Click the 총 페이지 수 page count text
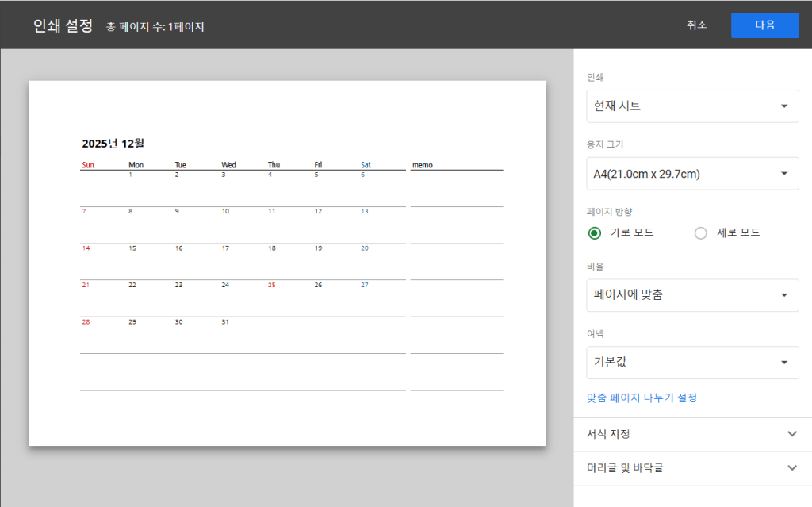This screenshot has height=507, width=812. click(x=155, y=27)
